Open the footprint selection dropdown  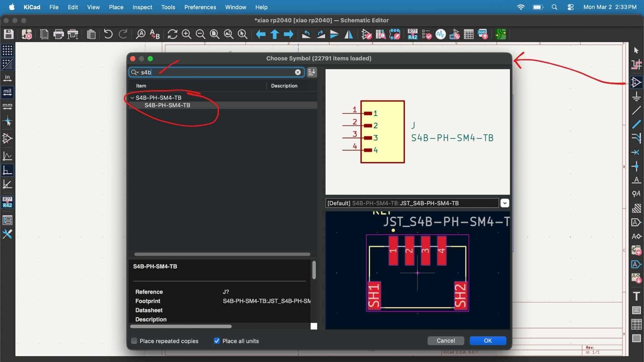point(504,203)
